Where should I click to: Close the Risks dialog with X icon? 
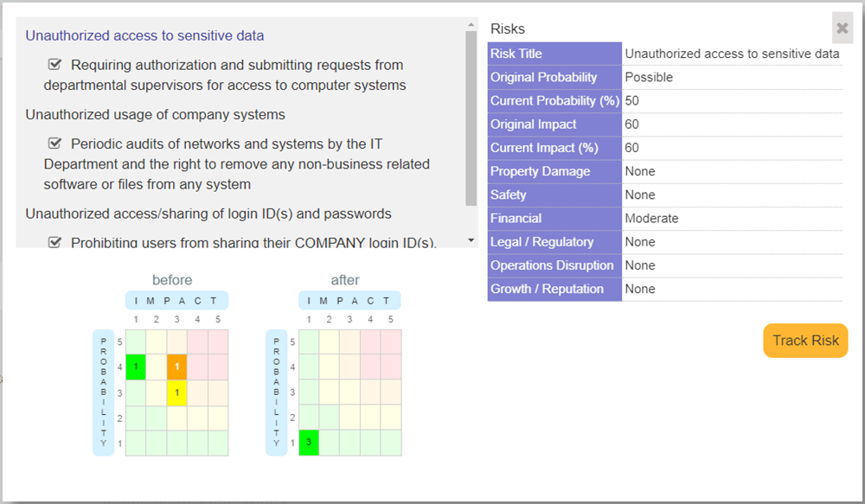842,28
